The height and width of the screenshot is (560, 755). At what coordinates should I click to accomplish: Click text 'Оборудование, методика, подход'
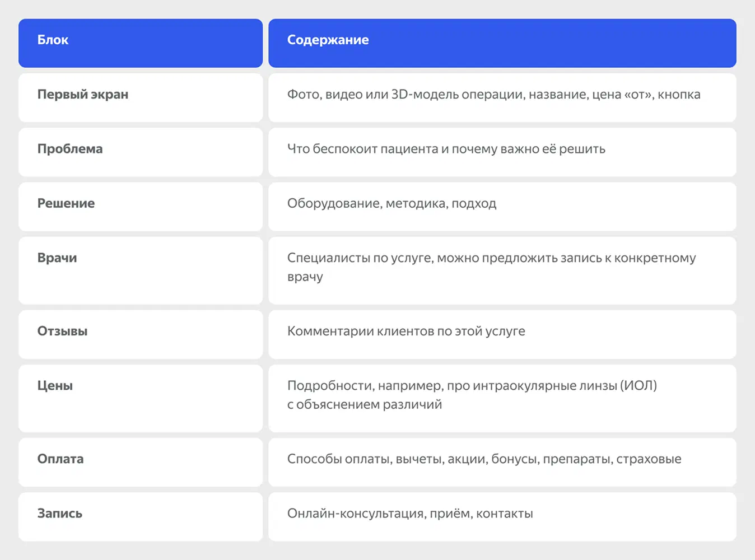click(x=392, y=203)
